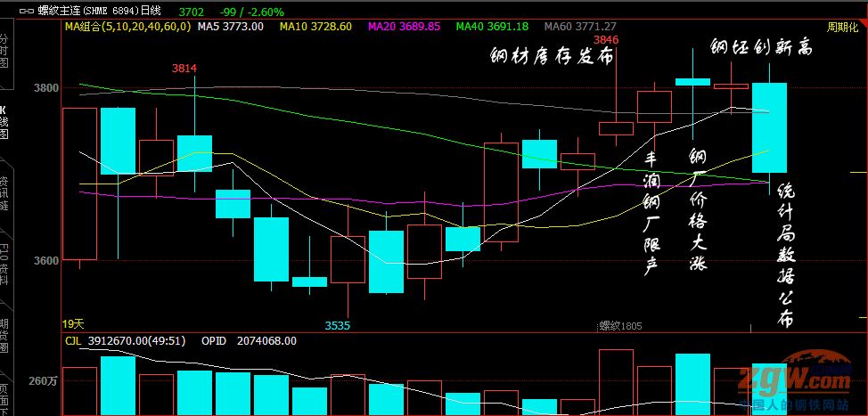Click the 3600 price axis label

pos(47,260)
